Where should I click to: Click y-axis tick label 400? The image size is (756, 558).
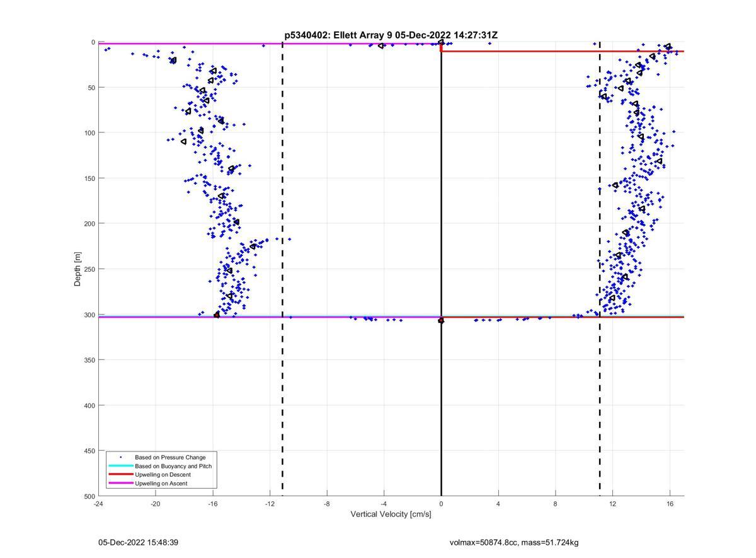[x=89, y=405]
